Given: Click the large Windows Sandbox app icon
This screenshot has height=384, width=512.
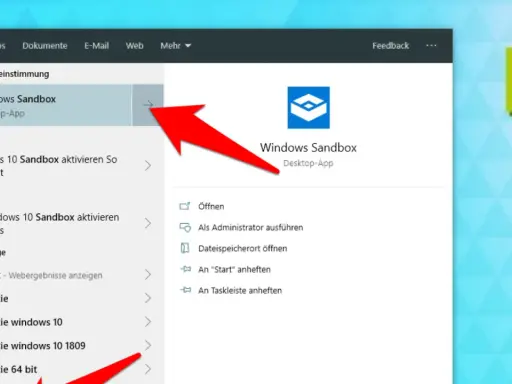Looking at the screenshot, I should 309,108.
